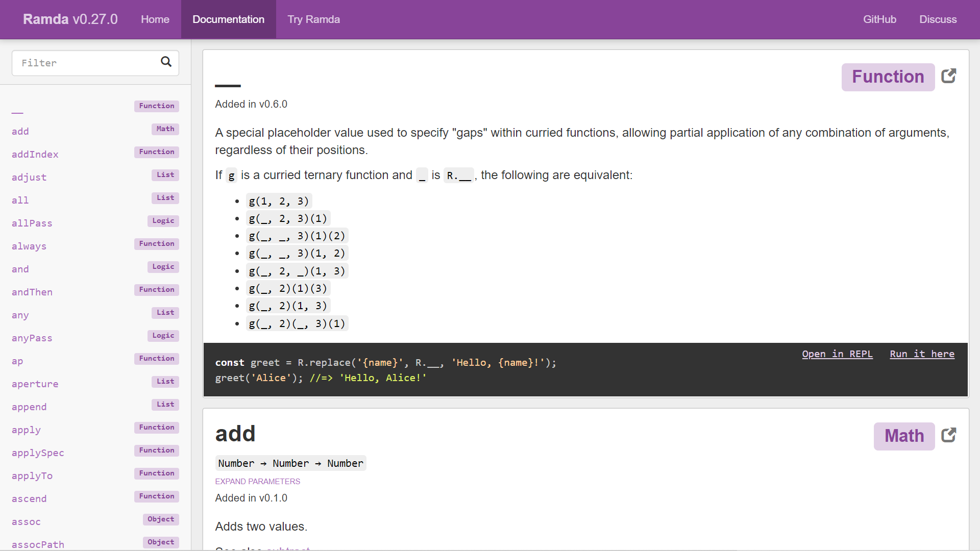Open external link icon beside Math badge

pos(948,436)
